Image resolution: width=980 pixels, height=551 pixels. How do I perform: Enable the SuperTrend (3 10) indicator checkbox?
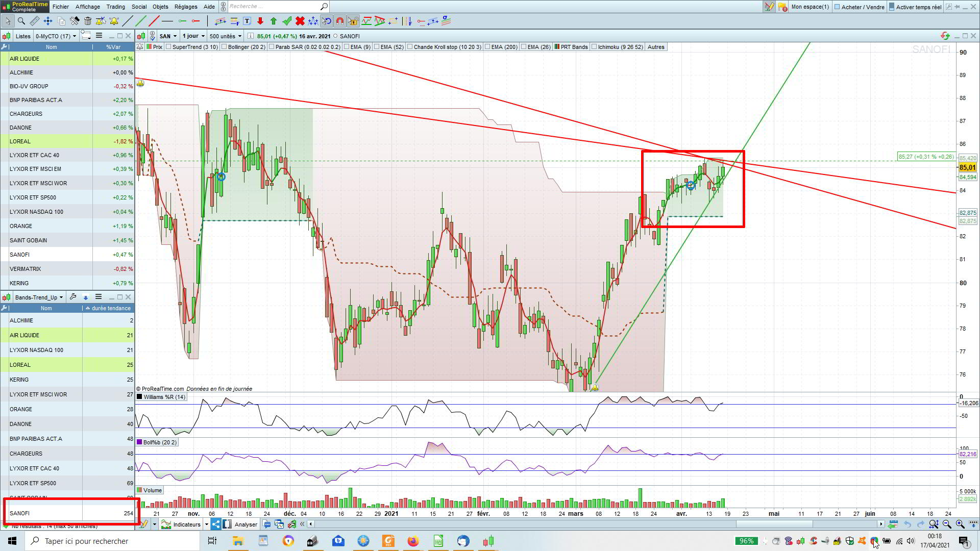[169, 47]
